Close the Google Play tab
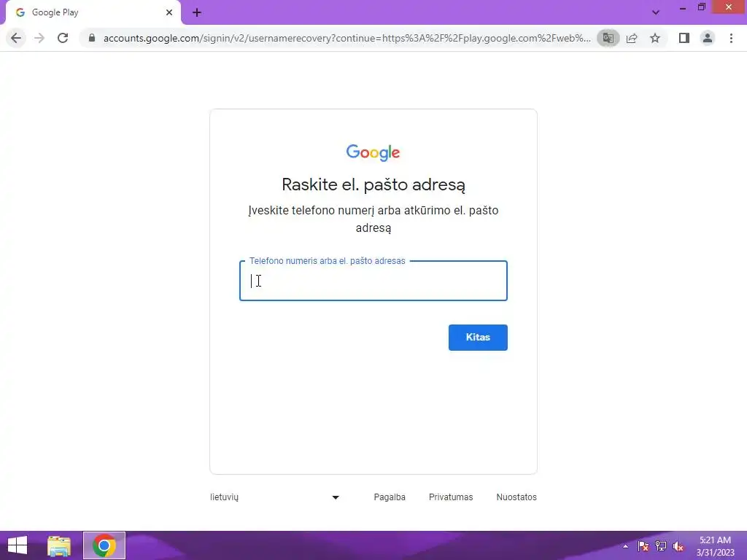Screen dimensions: 747x560 [x=169, y=12]
